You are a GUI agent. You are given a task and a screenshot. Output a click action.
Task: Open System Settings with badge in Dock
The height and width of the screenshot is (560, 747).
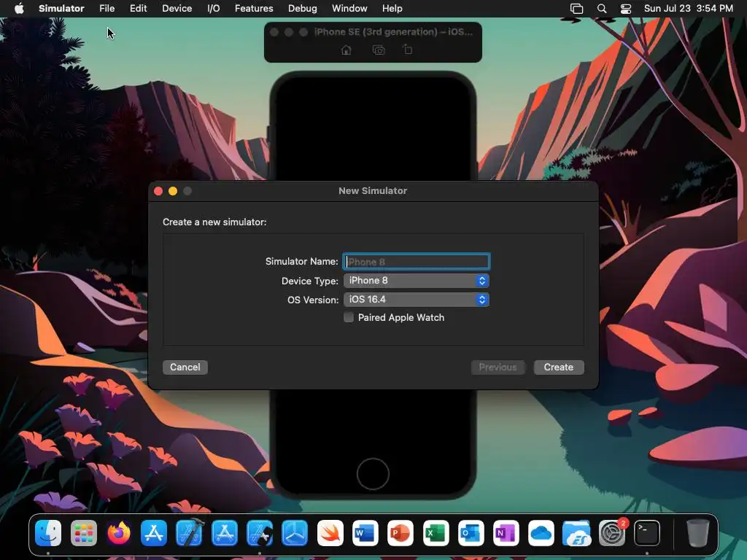612,532
